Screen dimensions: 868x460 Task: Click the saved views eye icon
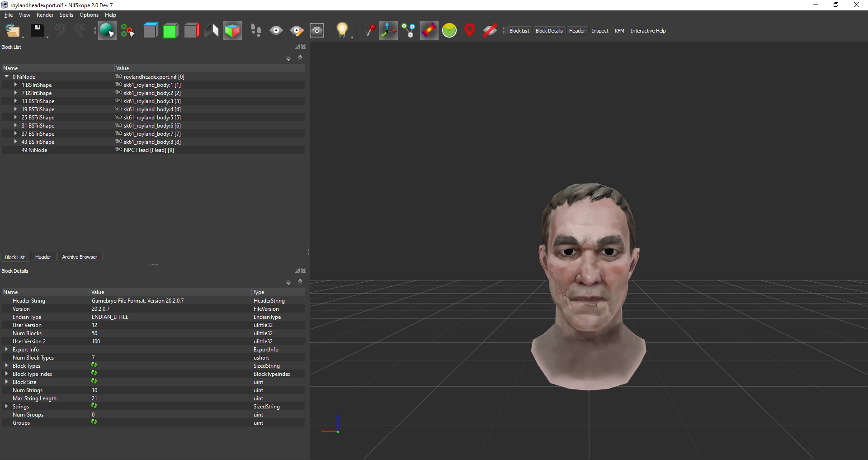click(x=276, y=31)
